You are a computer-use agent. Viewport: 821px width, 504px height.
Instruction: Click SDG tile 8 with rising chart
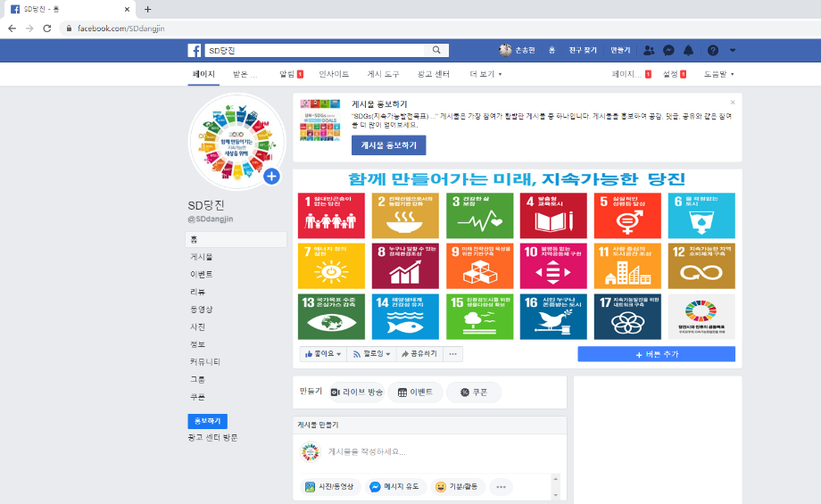(405, 266)
